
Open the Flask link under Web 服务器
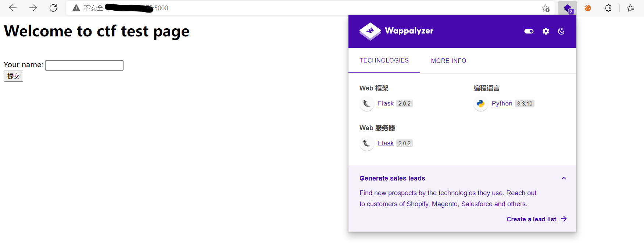point(386,143)
